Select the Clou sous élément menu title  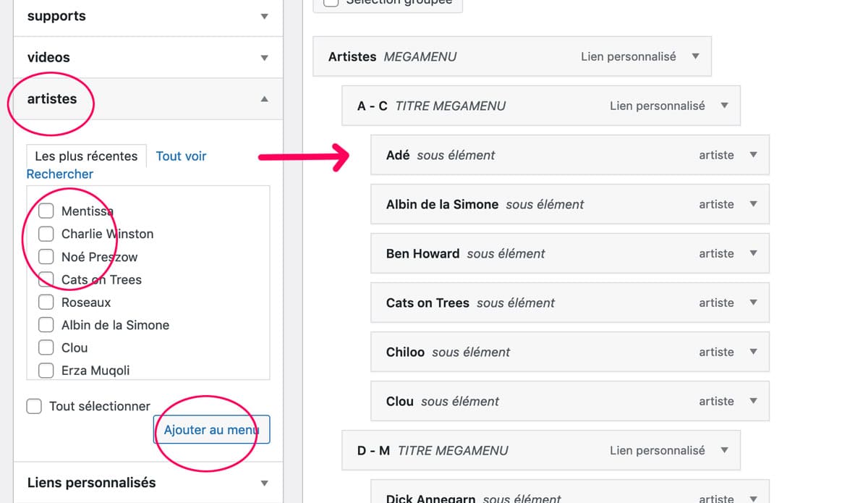point(400,401)
